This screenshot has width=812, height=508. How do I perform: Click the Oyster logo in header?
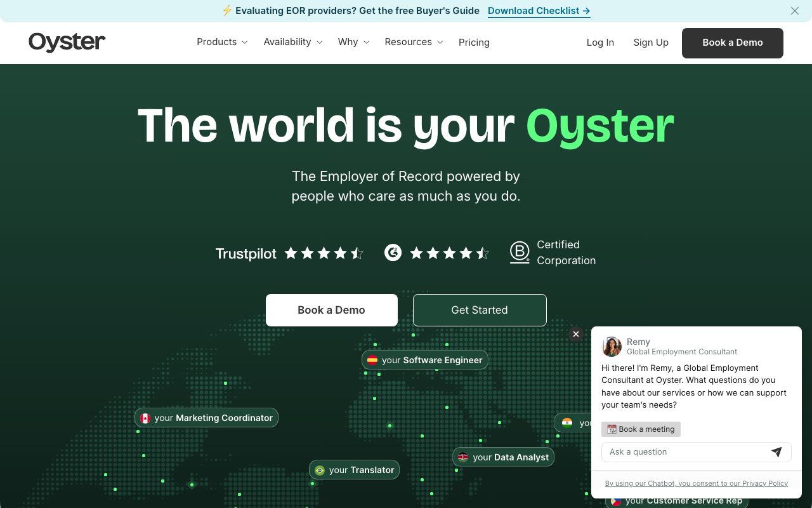(67, 42)
